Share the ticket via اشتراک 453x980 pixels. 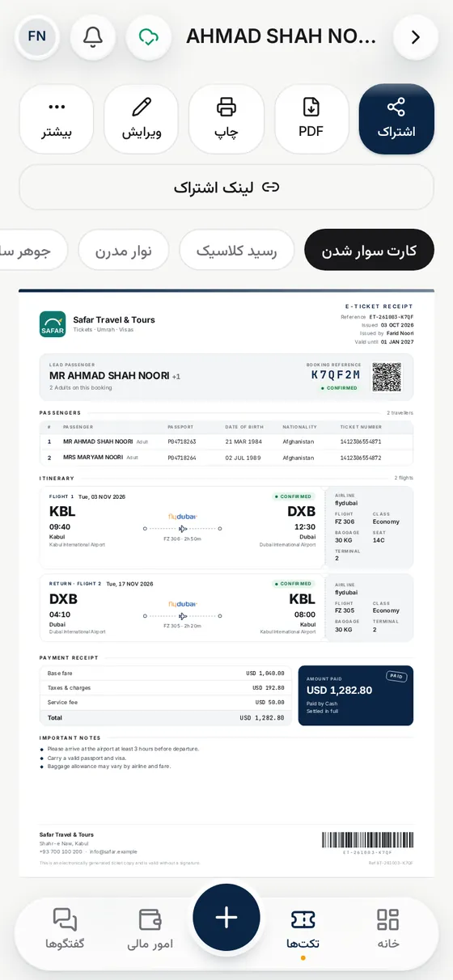(x=396, y=119)
